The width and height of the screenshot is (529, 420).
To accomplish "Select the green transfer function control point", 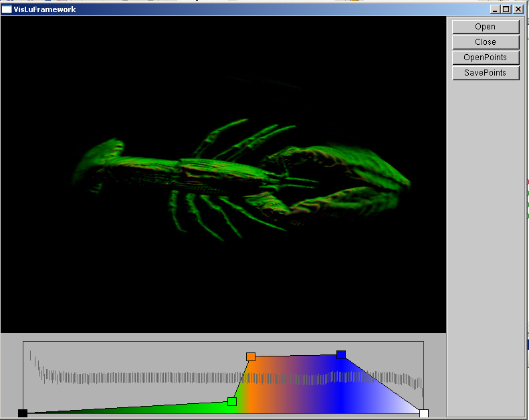I will [x=232, y=401].
